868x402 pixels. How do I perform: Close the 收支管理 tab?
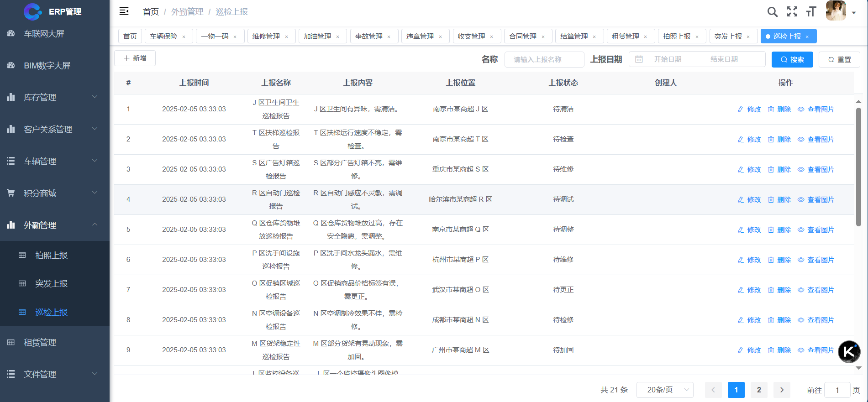point(492,37)
